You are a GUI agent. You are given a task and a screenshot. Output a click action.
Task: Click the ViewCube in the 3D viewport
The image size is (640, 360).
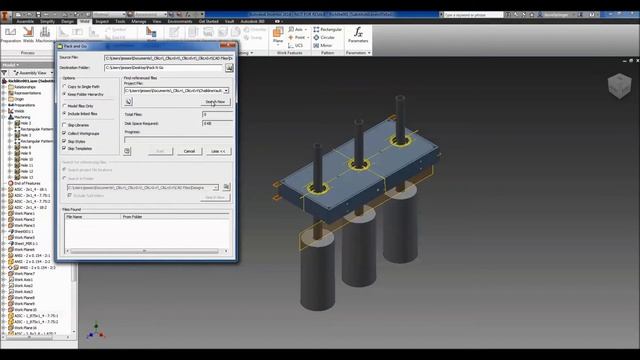coord(619,85)
